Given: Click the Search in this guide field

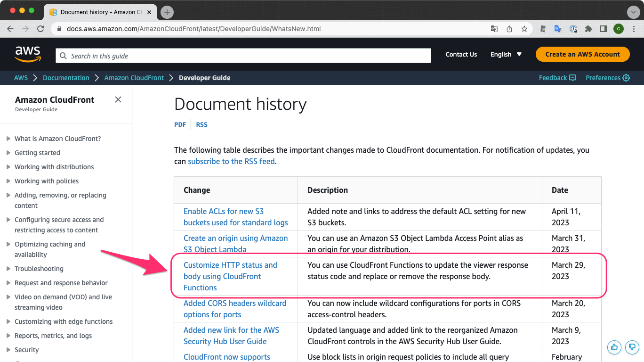Looking at the screenshot, I should [243, 56].
